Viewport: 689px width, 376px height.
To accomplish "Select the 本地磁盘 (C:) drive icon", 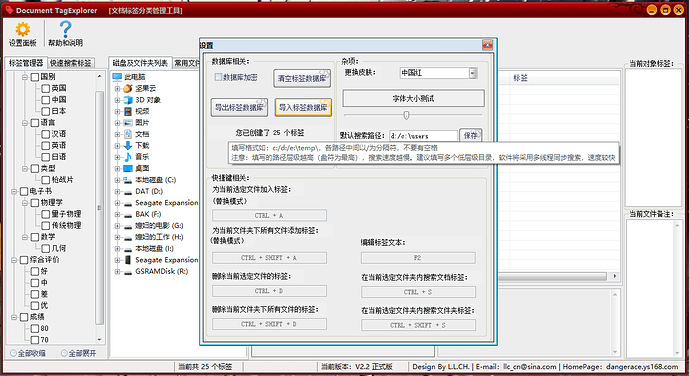I will click(x=127, y=180).
